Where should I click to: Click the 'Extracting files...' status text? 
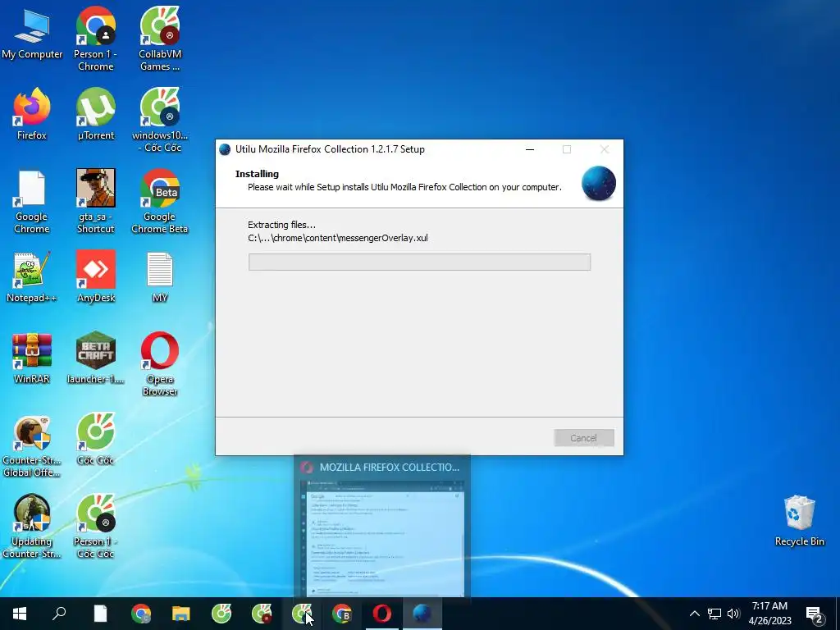[x=282, y=225]
